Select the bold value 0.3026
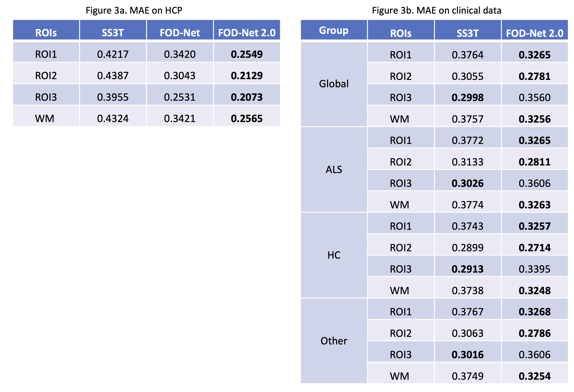Screen dimensions: 574x392 468,183
